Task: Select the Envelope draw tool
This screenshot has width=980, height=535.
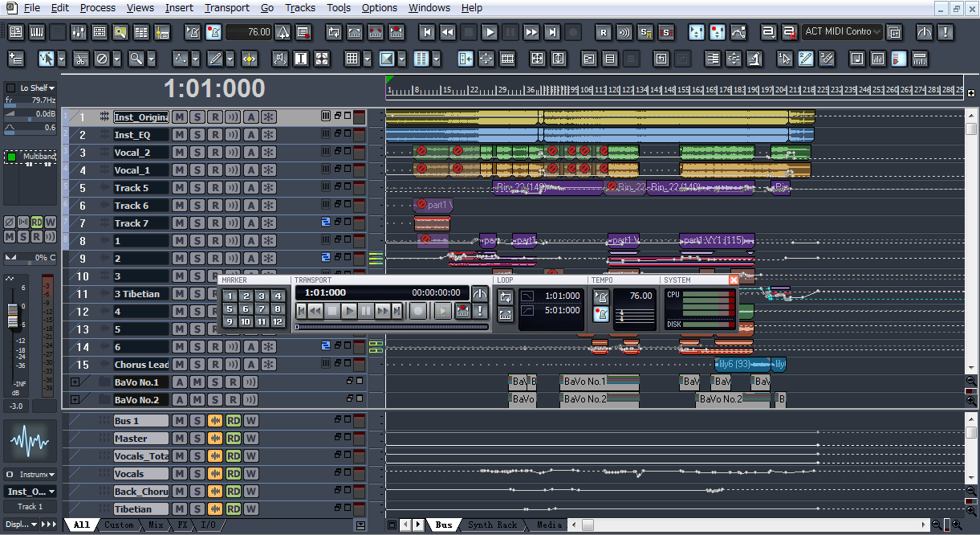Action: point(181,59)
